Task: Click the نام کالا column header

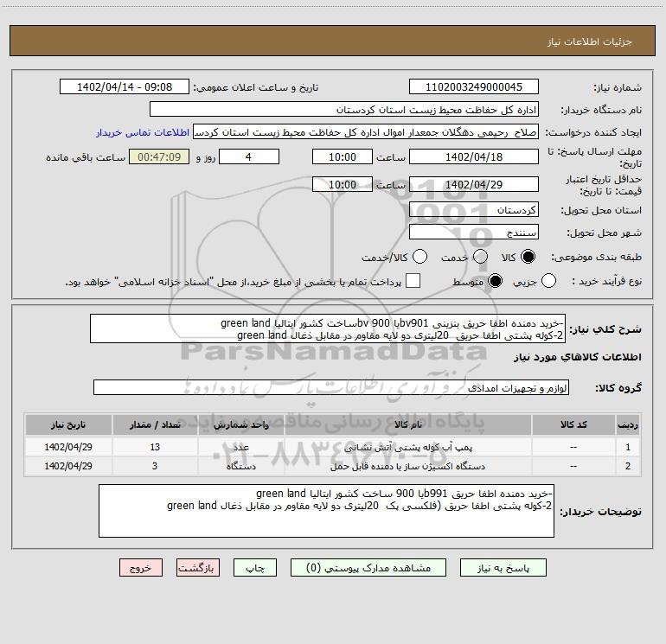Action: click(407, 424)
